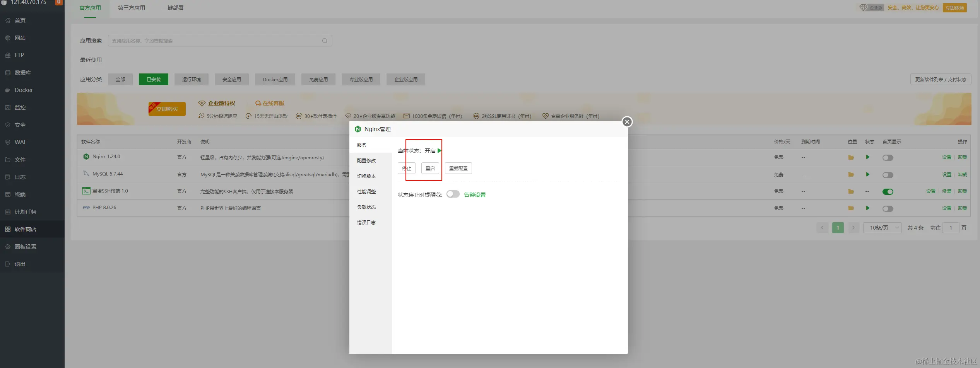The height and width of the screenshot is (368, 980).
Task: Open the 告警设置 link
Action: point(475,195)
